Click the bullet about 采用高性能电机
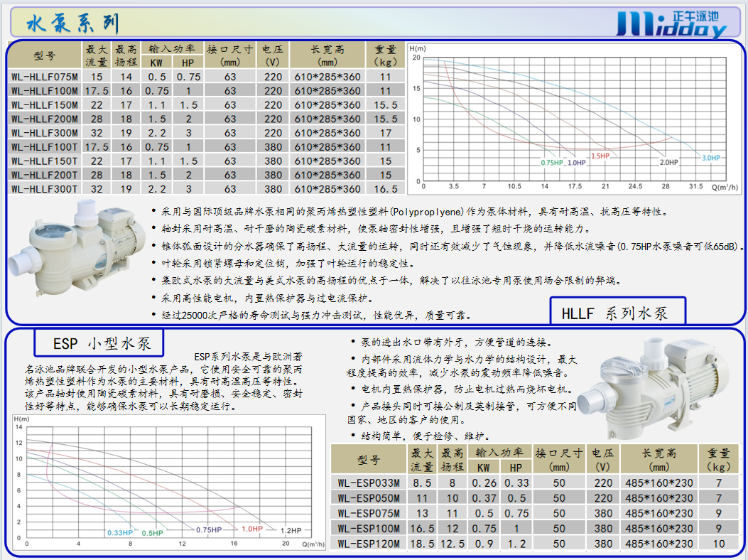 click(x=262, y=298)
